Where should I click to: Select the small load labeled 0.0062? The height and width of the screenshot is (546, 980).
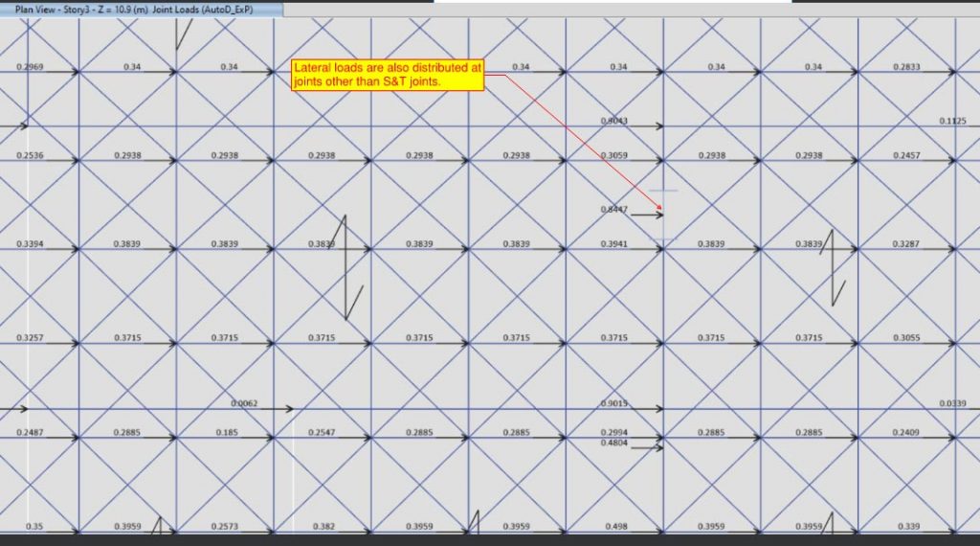[245, 403]
